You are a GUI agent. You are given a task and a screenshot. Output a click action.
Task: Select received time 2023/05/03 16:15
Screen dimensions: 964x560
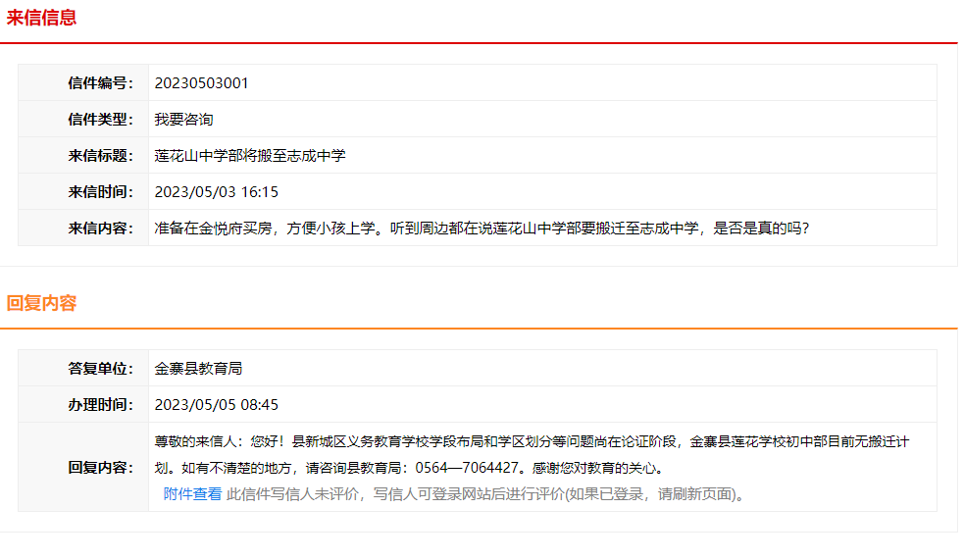tap(217, 192)
